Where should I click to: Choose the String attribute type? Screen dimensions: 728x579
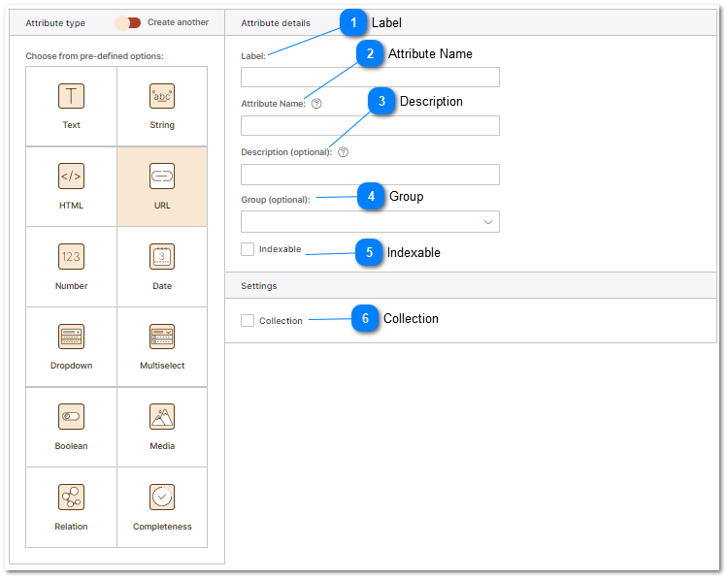162,96
